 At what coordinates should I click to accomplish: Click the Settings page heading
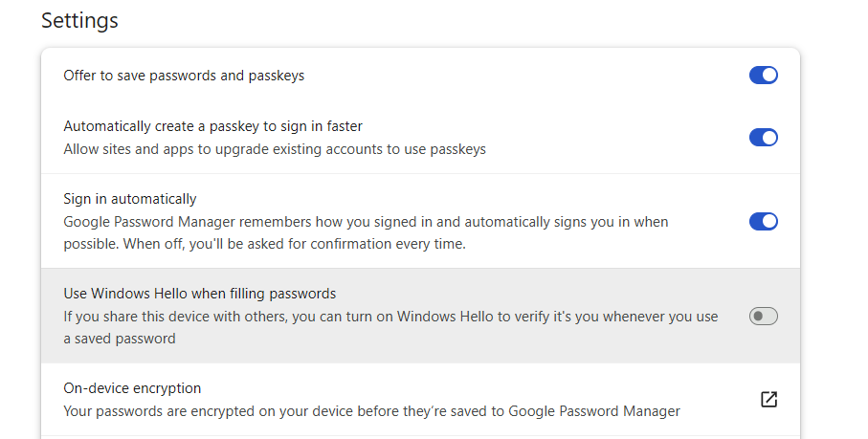pos(79,21)
